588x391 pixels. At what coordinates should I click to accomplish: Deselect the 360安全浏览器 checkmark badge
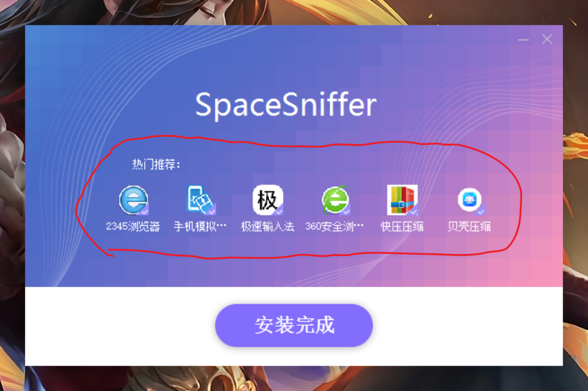[x=346, y=211]
